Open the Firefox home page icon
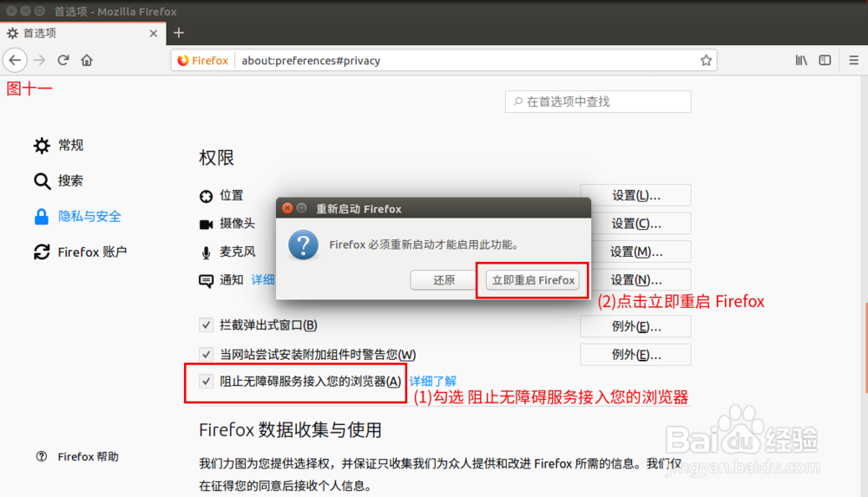The height and width of the screenshot is (497, 868). coord(87,61)
